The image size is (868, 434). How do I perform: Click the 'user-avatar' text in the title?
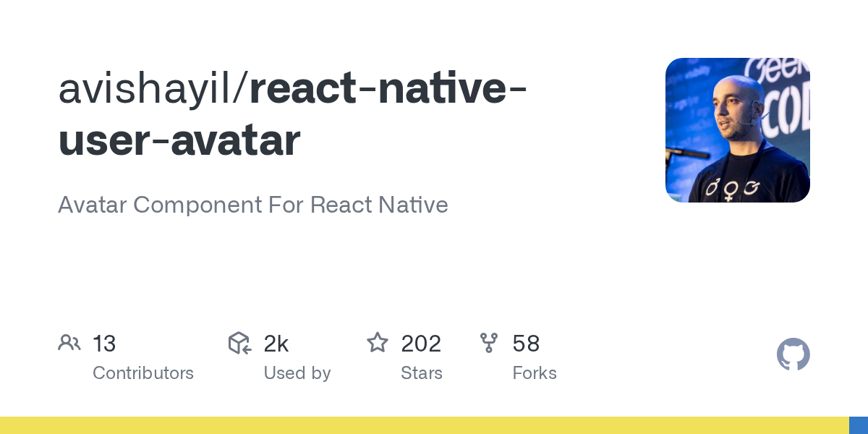[x=179, y=140]
